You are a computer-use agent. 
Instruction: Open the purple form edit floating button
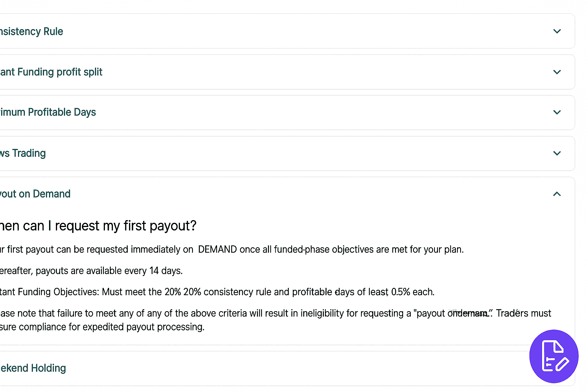tap(554, 356)
